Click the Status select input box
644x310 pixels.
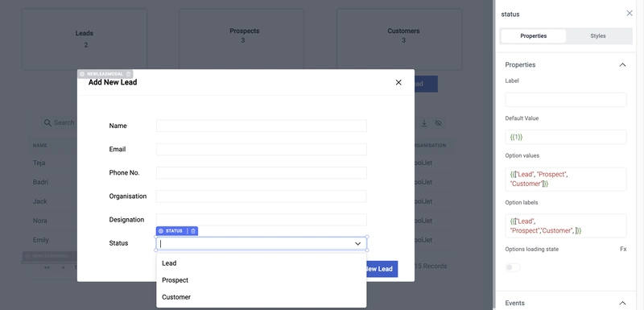click(x=261, y=243)
